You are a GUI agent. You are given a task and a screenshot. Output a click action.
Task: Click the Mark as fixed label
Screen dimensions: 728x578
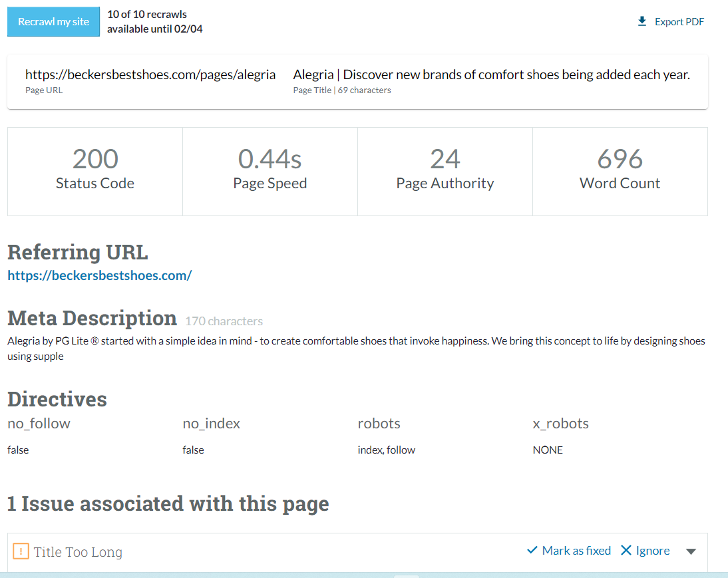click(x=576, y=551)
